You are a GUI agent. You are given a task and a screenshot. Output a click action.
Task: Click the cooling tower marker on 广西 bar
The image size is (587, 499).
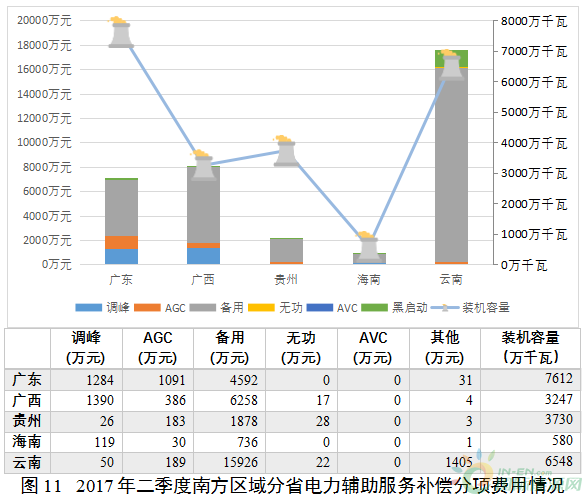[203, 165]
